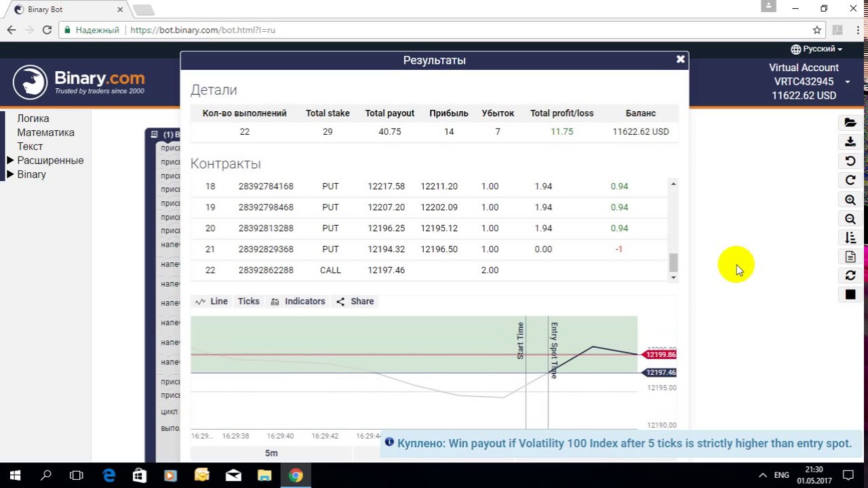
Task: Click contract reference 28392862288
Action: pyautogui.click(x=266, y=270)
